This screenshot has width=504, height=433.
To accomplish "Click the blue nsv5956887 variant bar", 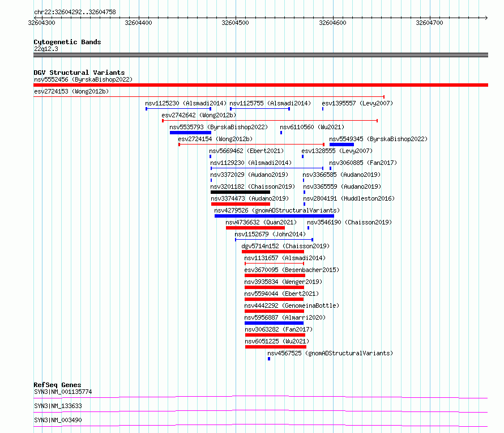I will coord(274,323).
